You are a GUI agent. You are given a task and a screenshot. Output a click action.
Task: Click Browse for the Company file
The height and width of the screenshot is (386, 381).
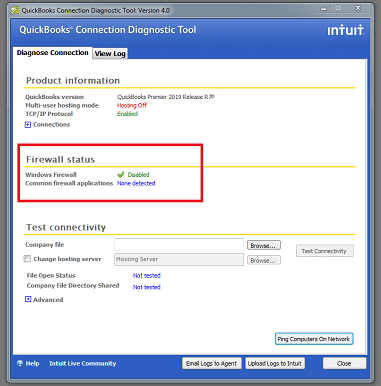(x=264, y=245)
